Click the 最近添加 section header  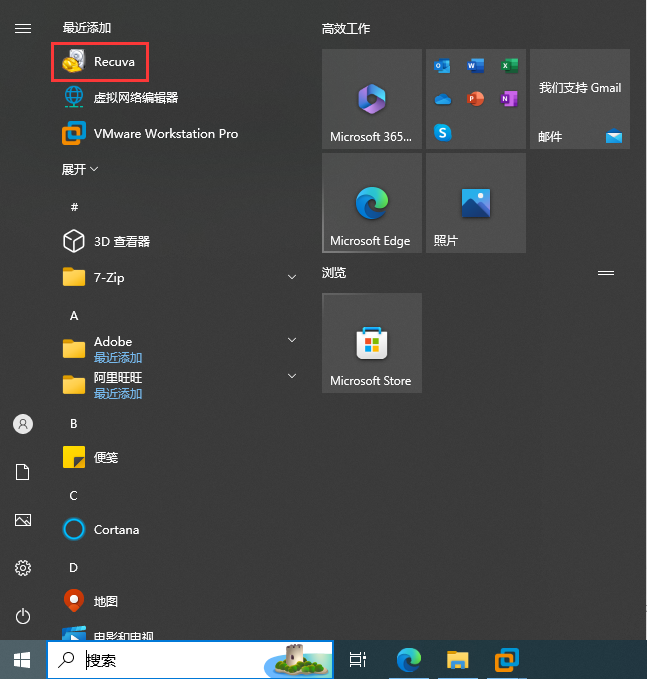tap(87, 28)
